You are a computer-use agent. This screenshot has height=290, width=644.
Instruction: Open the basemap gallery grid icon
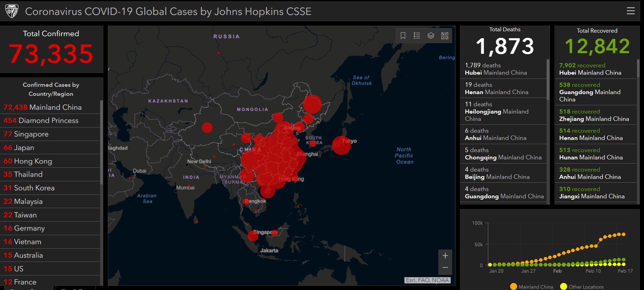[x=445, y=36]
